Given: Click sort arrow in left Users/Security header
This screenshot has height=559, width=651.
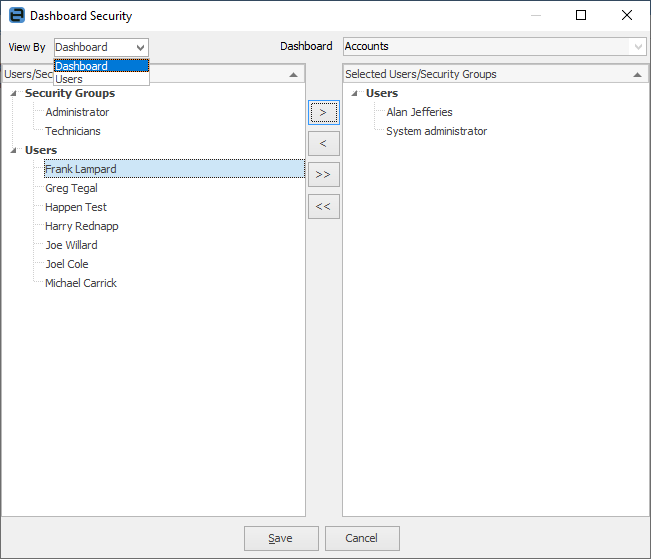Looking at the screenshot, I should coord(293,75).
